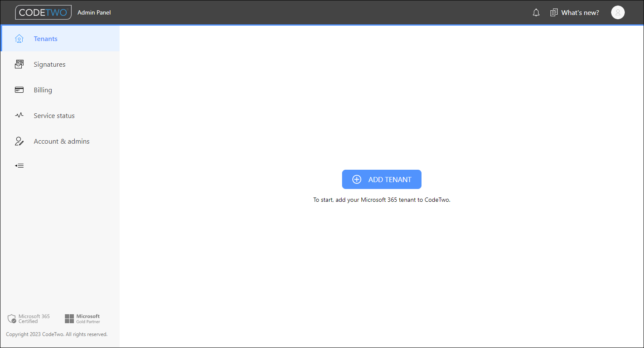Click the Billing credit card icon
The width and height of the screenshot is (644, 348).
coord(19,90)
